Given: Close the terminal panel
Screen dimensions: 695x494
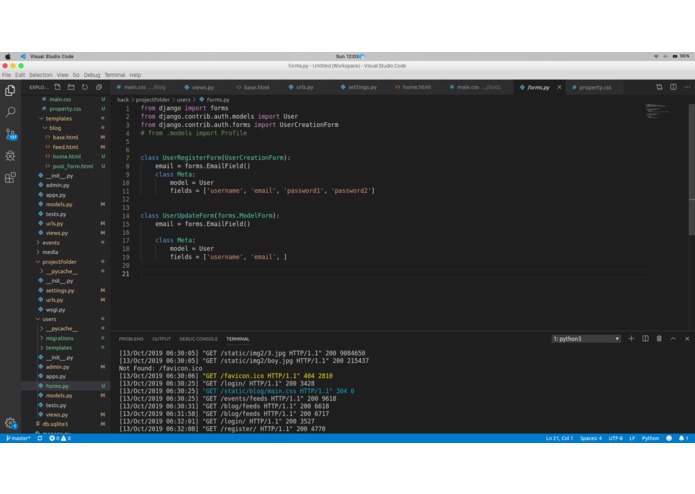Looking at the screenshot, I should 687,338.
